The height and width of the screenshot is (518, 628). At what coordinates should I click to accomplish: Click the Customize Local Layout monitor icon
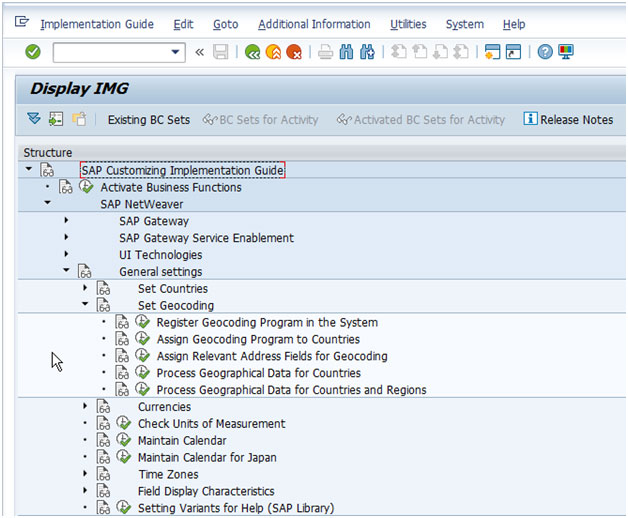pos(566,52)
